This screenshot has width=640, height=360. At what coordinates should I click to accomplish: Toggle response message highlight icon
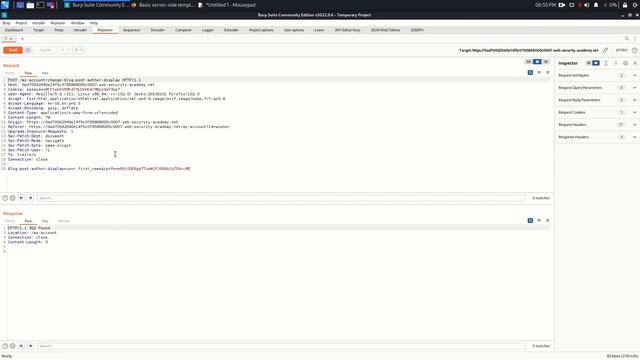pyautogui.click(x=530, y=220)
